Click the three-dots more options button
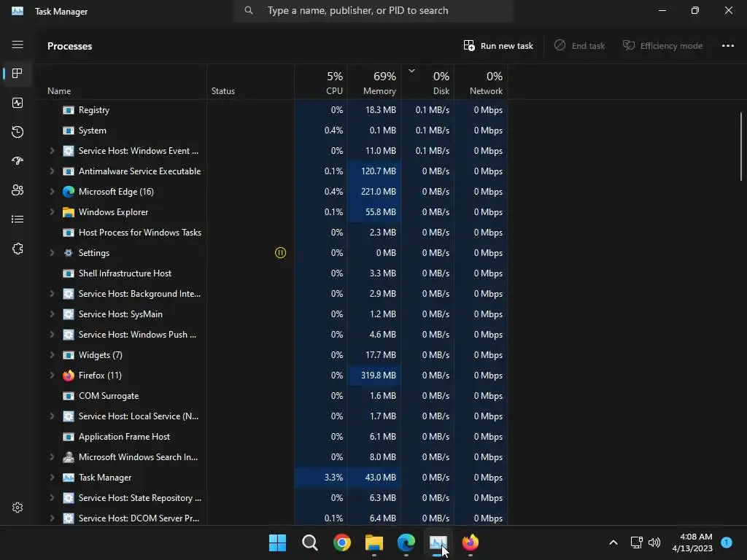Viewport: 747px width, 560px height. tap(727, 46)
